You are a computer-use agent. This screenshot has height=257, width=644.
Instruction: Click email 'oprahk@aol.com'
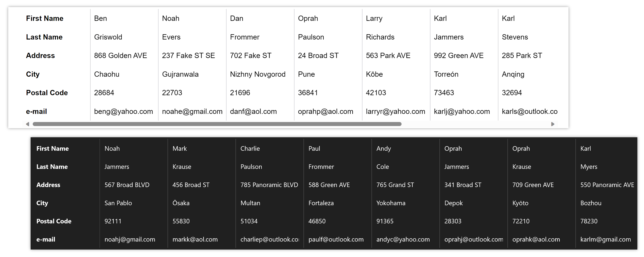(x=536, y=239)
